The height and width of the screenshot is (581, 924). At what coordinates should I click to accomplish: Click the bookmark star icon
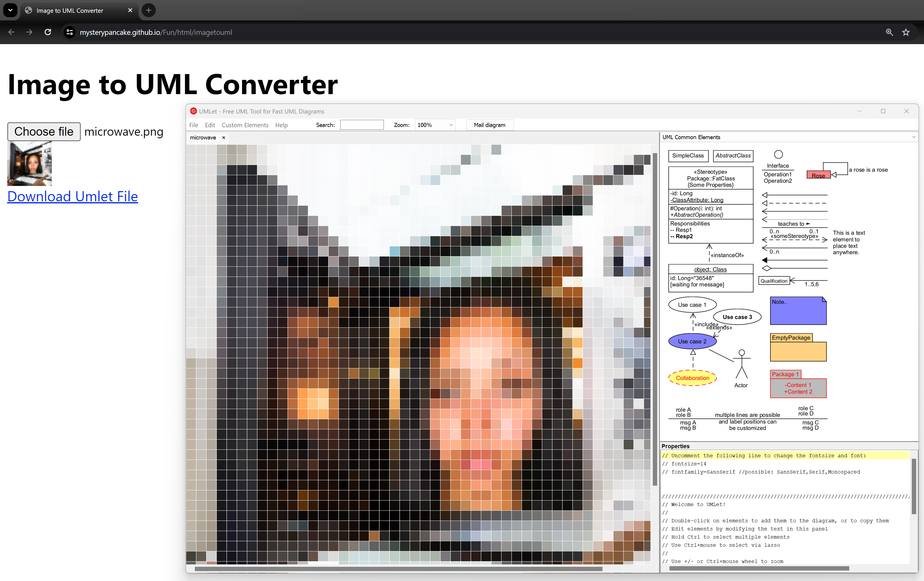tap(906, 32)
